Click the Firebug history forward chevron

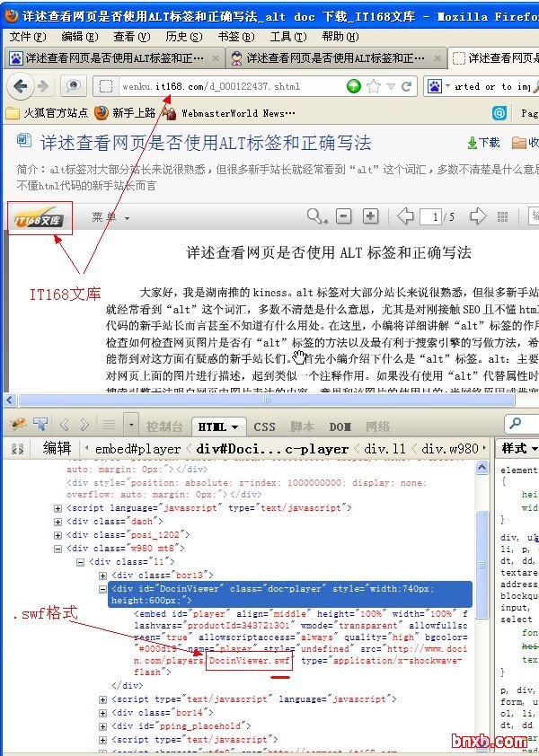pos(85,425)
